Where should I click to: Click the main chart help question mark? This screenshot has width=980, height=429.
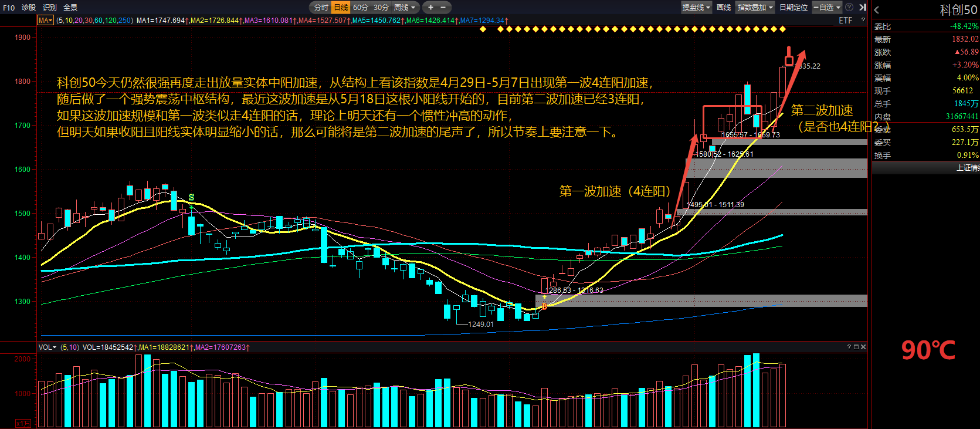coord(863,21)
